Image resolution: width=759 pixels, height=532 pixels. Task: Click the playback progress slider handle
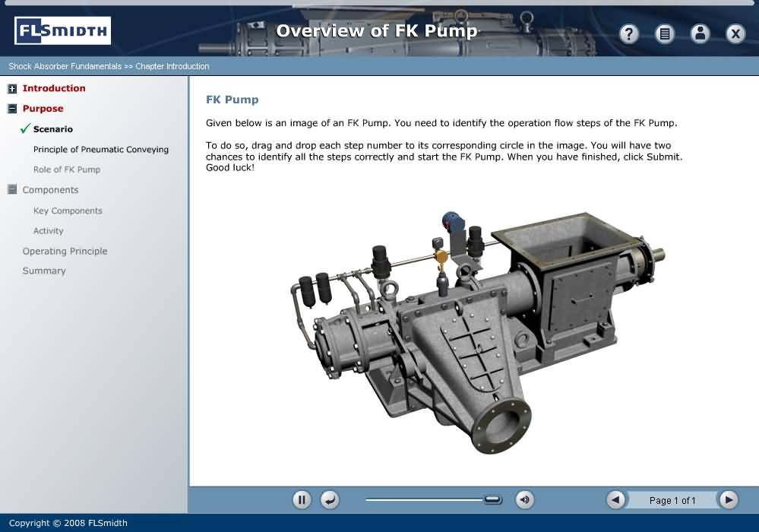pos(493,499)
